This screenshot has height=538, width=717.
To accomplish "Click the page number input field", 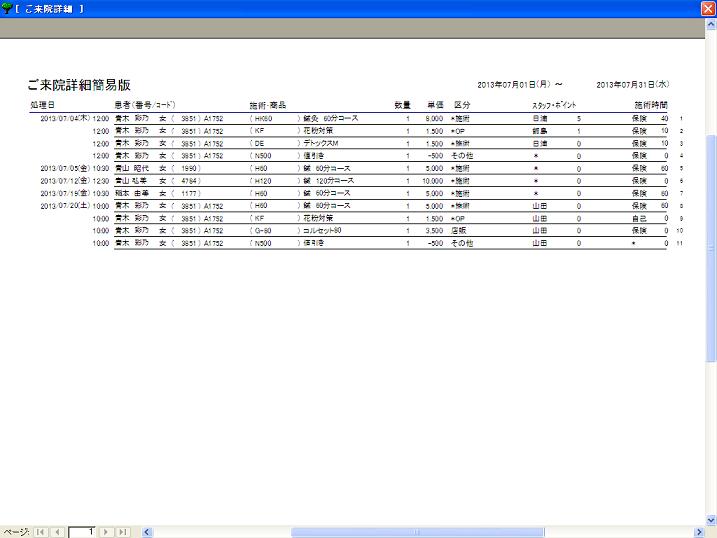I will coord(82,532).
